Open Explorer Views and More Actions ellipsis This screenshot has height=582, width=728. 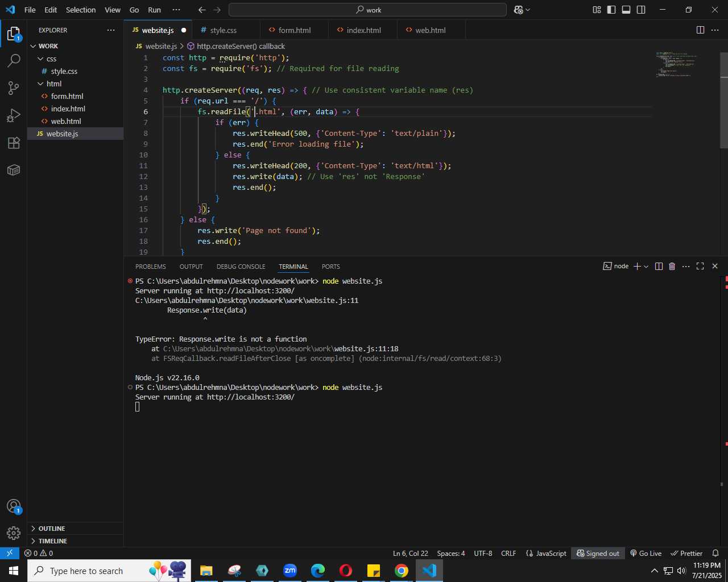tap(110, 30)
